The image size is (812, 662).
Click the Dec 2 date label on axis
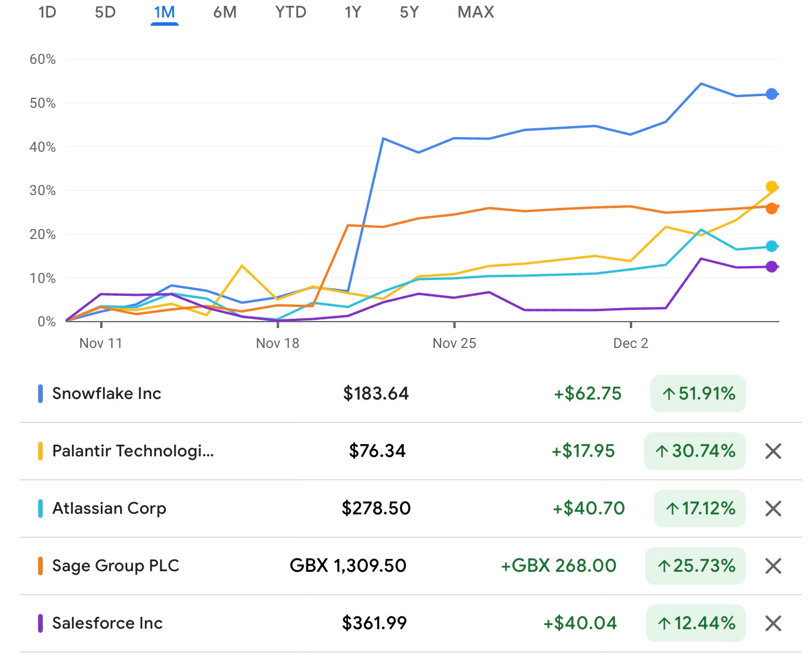point(631,343)
